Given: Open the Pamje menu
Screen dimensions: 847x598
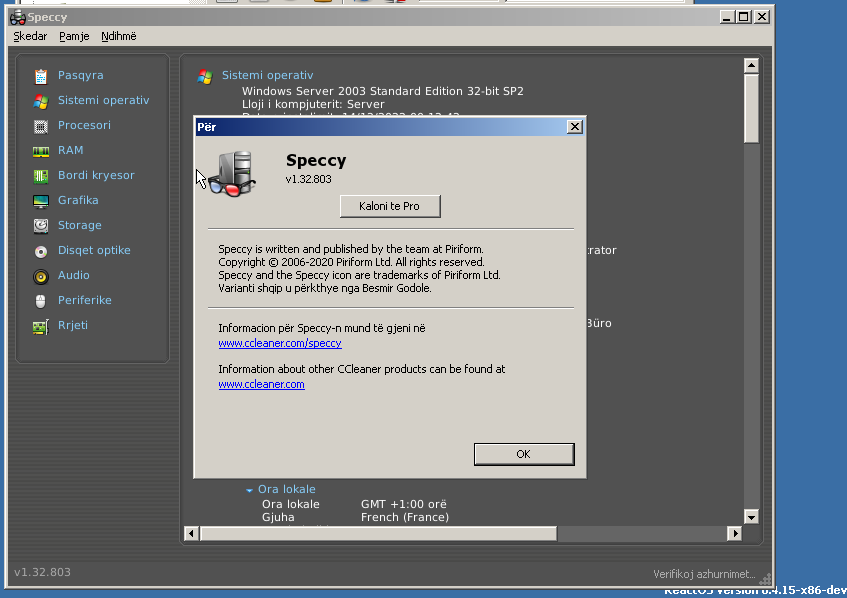Looking at the screenshot, I should coord(74,36).
